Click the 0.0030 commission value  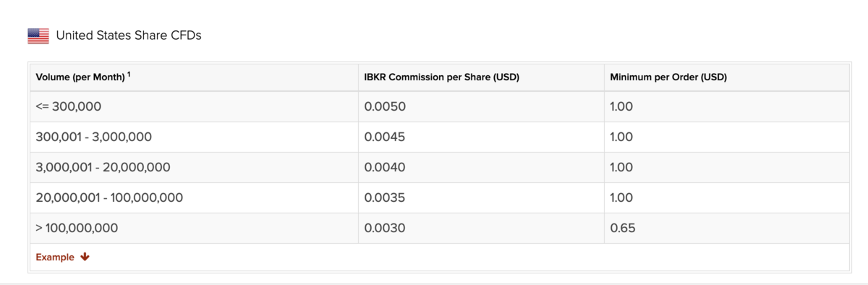click(x=385, y=228)
